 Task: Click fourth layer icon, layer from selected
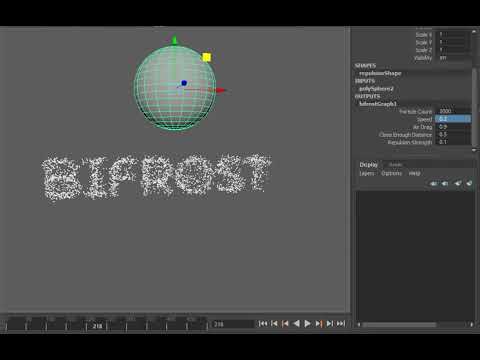point(469,183)
